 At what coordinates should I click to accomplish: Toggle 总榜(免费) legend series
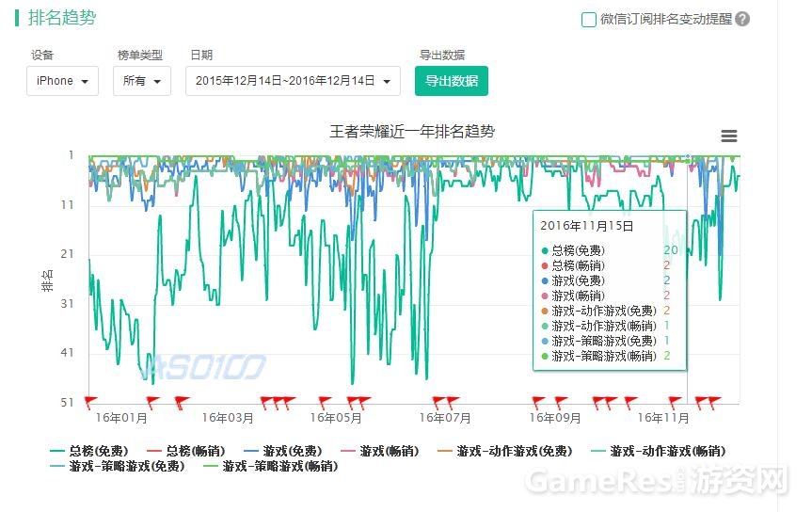[89, 451]
